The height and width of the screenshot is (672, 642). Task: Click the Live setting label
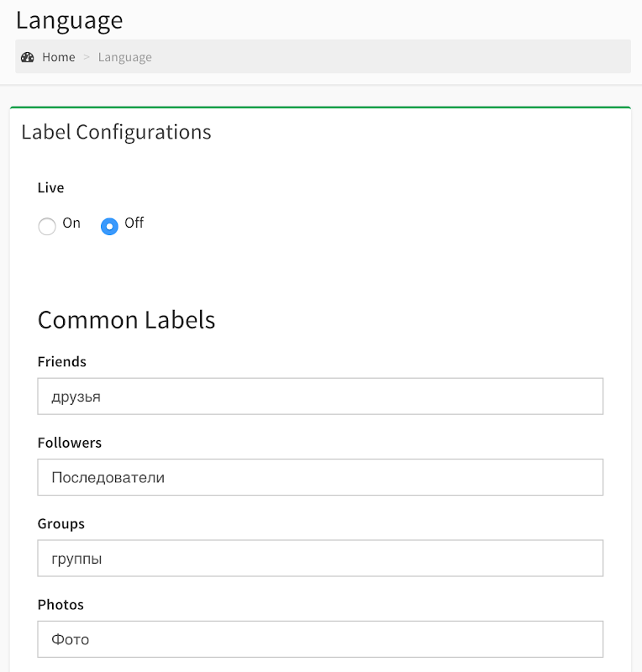[x=50, y=187]
